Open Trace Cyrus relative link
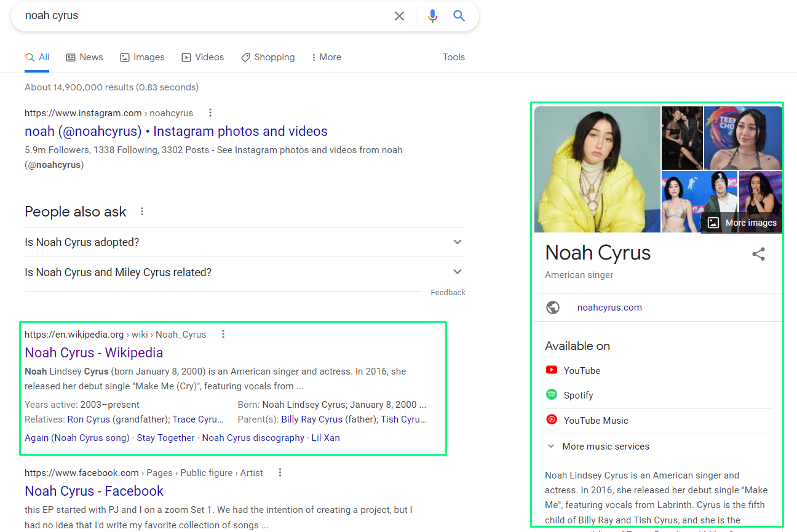 (x=198, y=419)
